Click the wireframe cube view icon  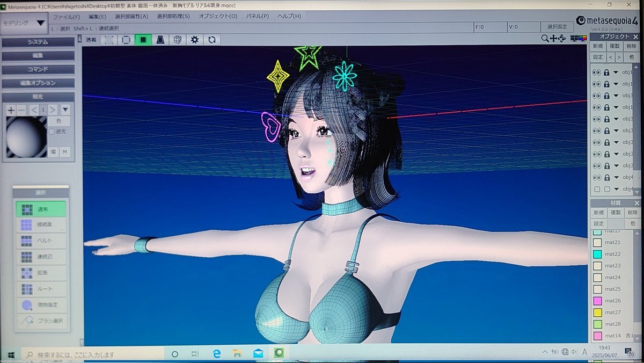(178, 40)
